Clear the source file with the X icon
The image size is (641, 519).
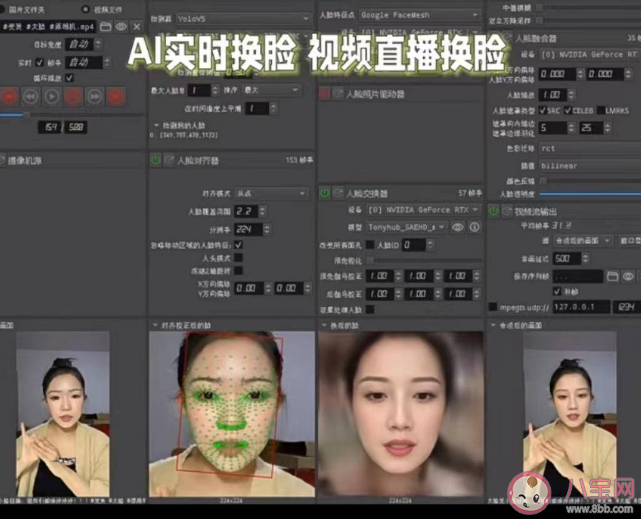click(x=137, y=27)
